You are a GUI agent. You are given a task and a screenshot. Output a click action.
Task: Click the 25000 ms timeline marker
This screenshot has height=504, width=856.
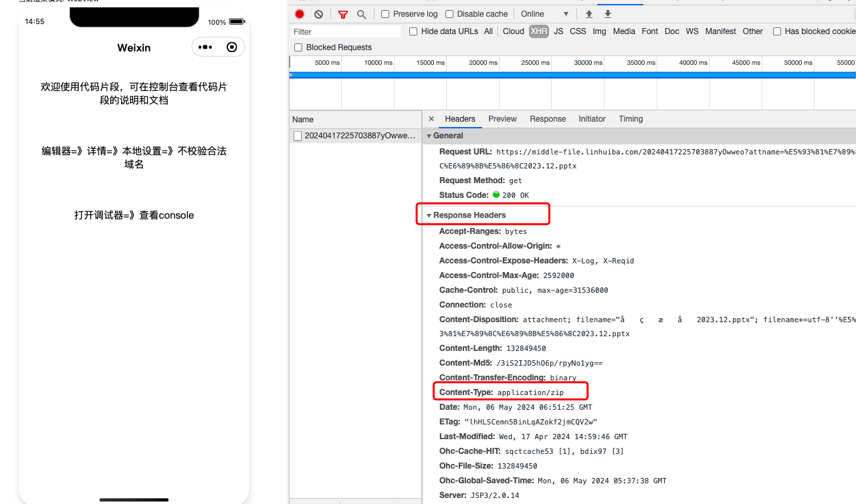537,63
